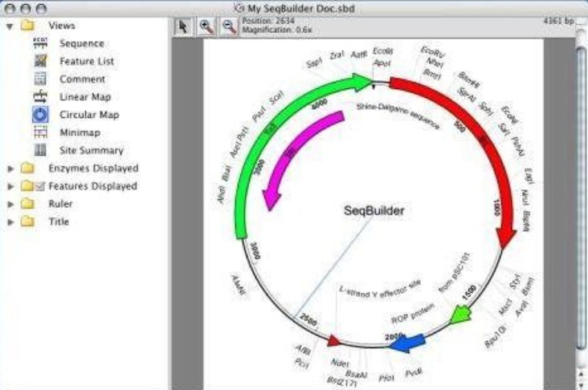This screenshot has height=390, width=588.
Task: Collapse the Views folder
Action: [x=10, y=26]
